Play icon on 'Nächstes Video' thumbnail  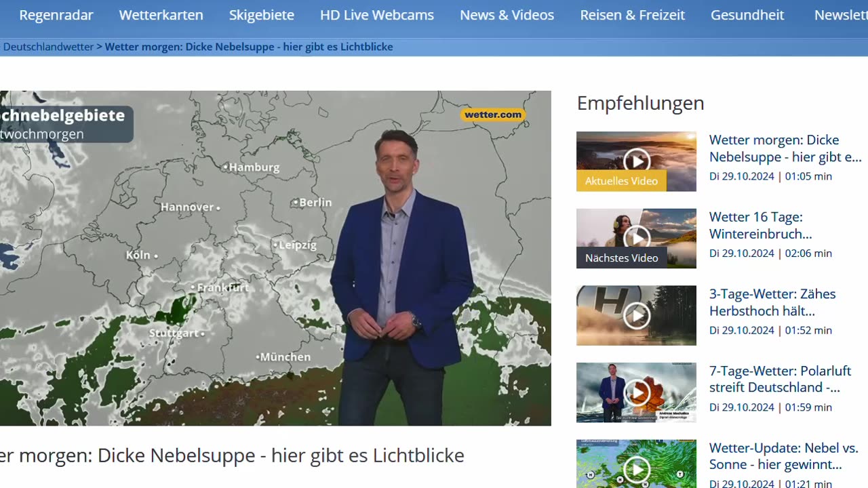637,238
